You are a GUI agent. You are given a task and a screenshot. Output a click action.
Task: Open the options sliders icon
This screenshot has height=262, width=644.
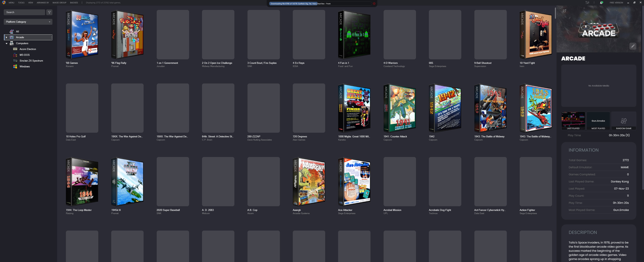[587, 2]
